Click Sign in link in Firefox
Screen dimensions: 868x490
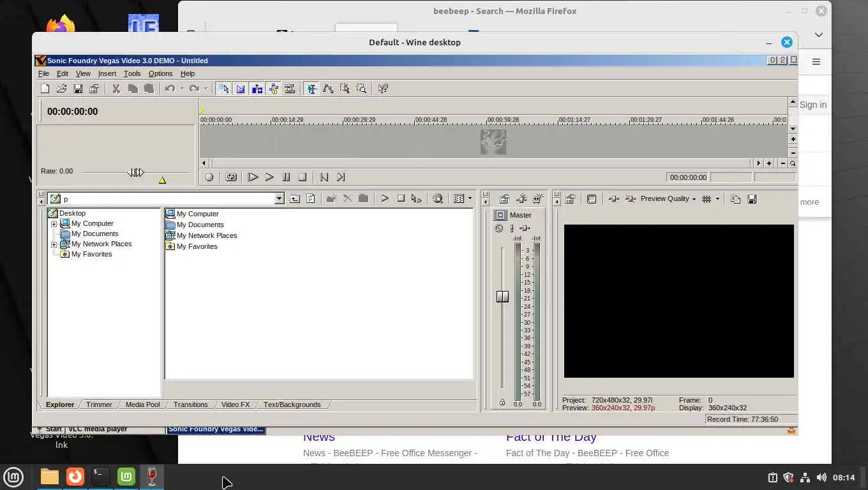pos(812,105)
